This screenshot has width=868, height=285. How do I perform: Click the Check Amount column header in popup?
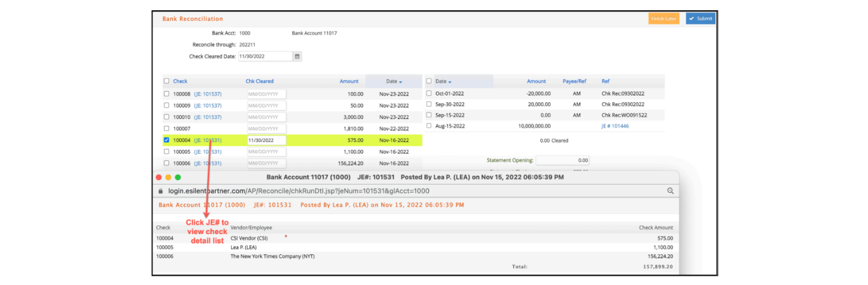point(656,227)
